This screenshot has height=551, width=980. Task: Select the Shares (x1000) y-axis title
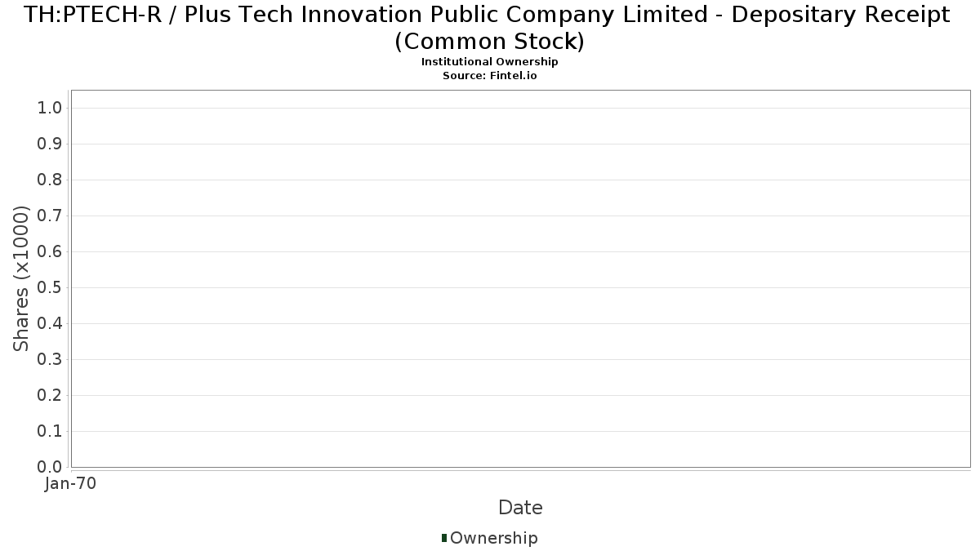[x=21, y=278]
